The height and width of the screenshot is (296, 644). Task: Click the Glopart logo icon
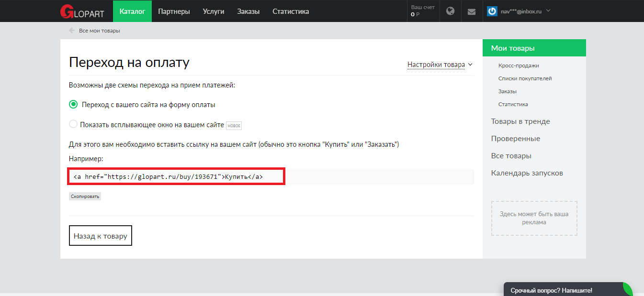pos(67,11)
